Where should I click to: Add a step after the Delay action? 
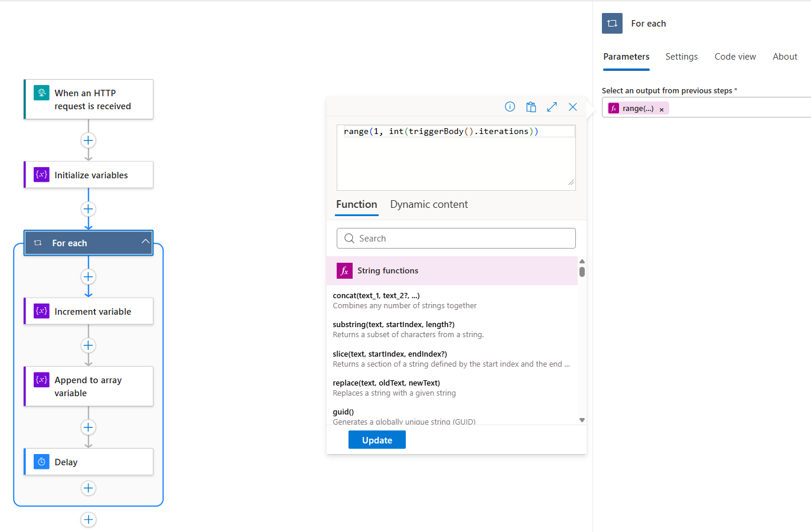[x=88, y=488]
